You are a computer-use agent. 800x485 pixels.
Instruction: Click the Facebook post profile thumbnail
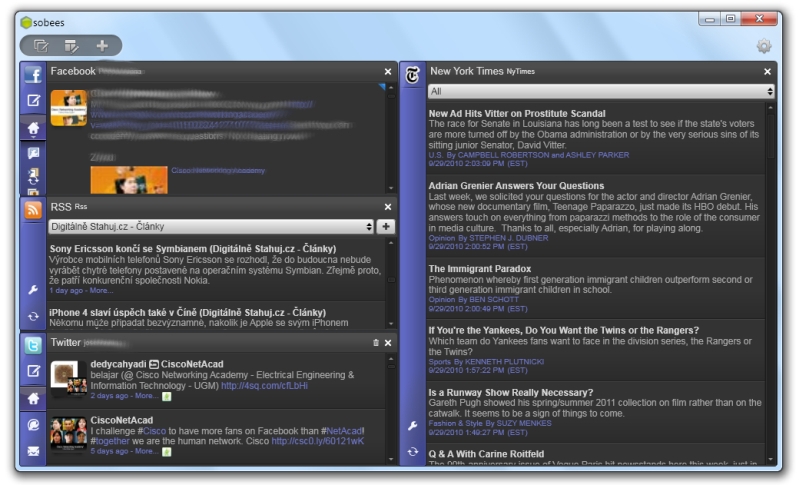(68, 108)
